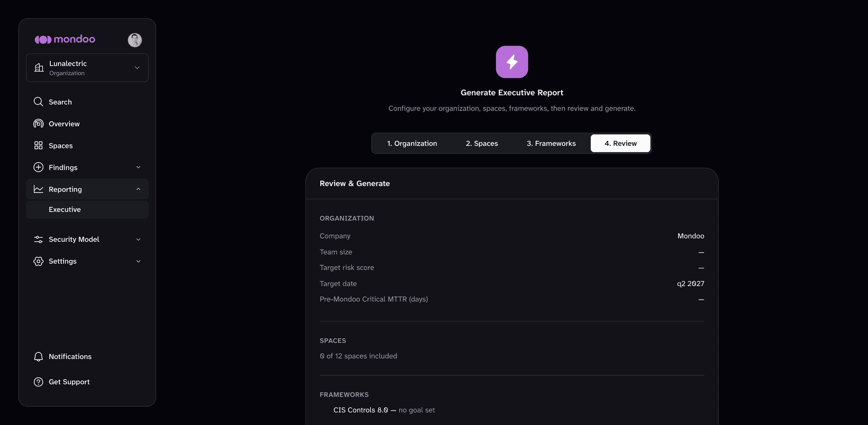This screenshot has height=425, width=868.
Task: Click the Reporting chart icon
Action: [39, 189]
